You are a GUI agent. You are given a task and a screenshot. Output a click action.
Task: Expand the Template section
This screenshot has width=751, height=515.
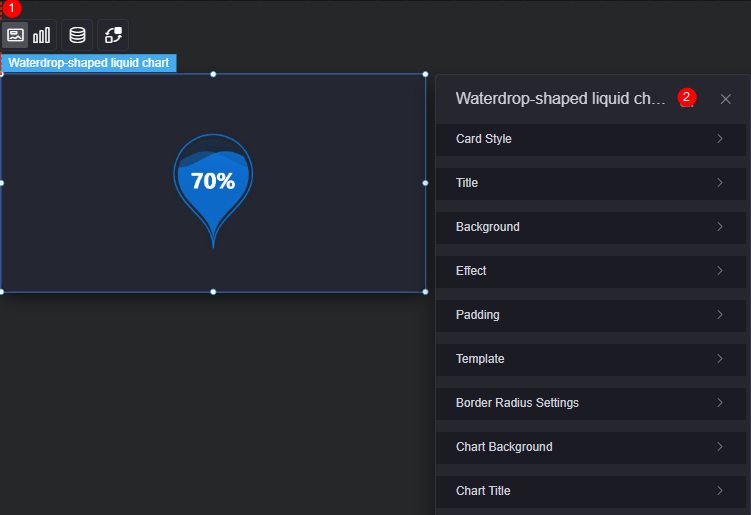[591, 359]
